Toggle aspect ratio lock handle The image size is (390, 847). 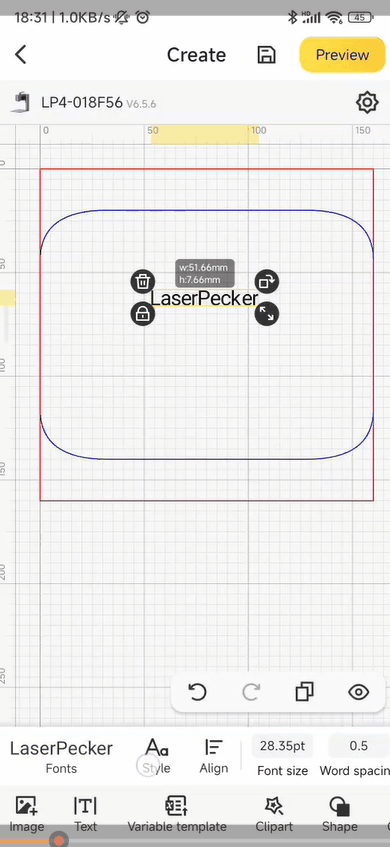point(143,314)
